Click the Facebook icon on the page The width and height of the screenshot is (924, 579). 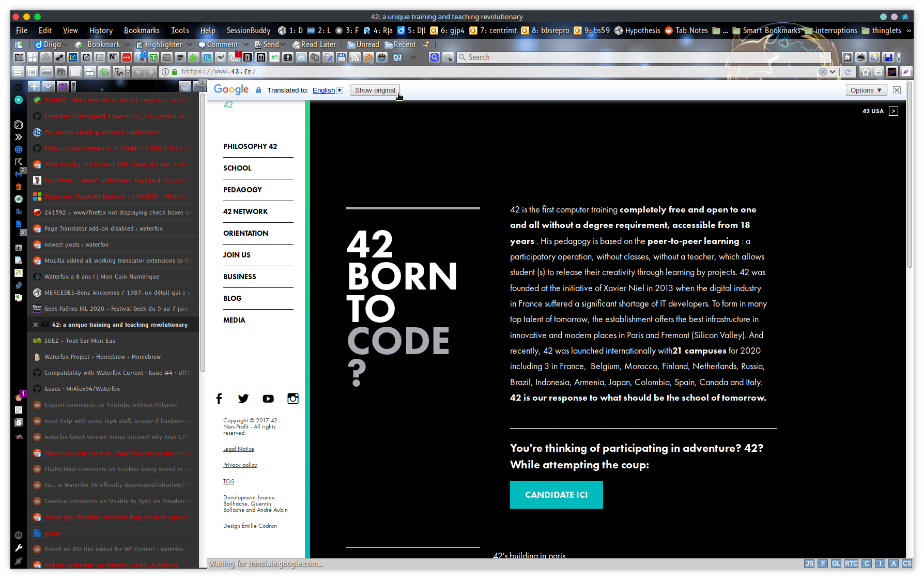click(x=219, y=399)
